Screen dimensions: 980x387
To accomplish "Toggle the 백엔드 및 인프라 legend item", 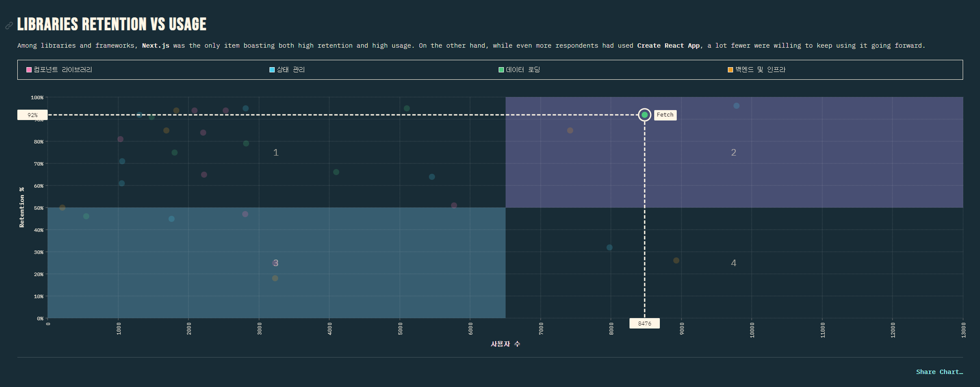I will coord(757,70).
